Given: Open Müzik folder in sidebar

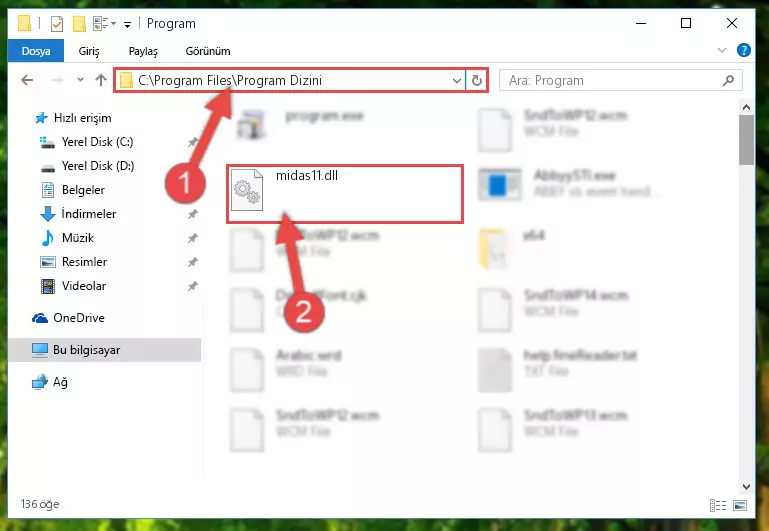Looking at the screenshot, I should coord(77,238).
